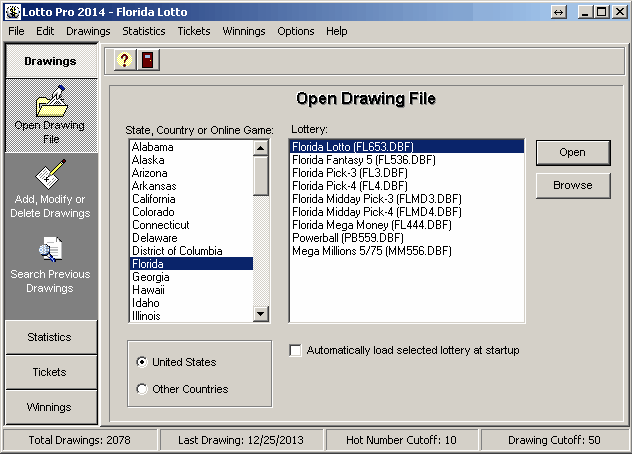Select District of Columbia in the list
This screenshot has height=454, width=632.
point(191,251)
